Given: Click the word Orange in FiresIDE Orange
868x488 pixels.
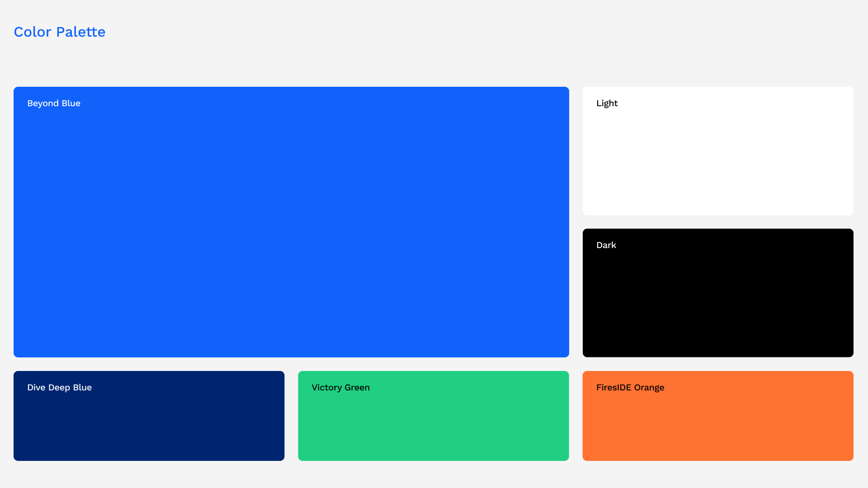Looking at the screenshot, I should [x=649, y=388].
